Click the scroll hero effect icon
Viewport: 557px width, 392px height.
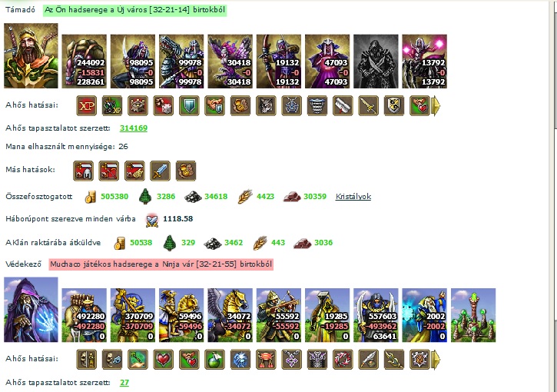(x=343, y=105)
